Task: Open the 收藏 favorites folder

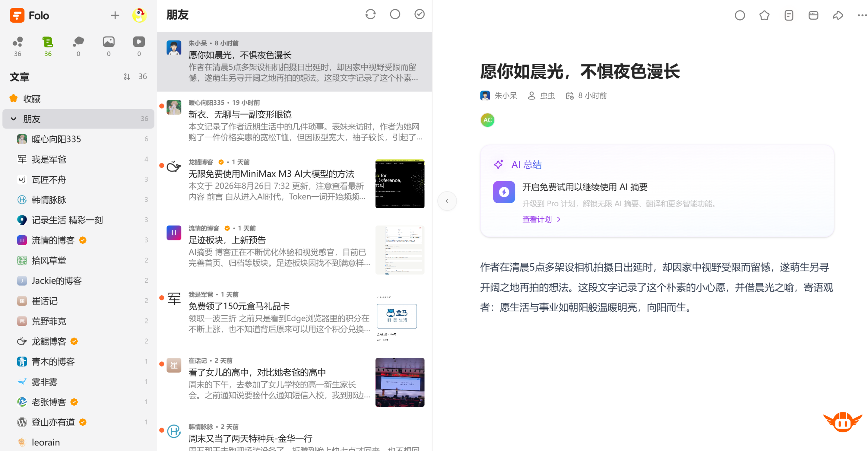Action: (x=78, y=99)
